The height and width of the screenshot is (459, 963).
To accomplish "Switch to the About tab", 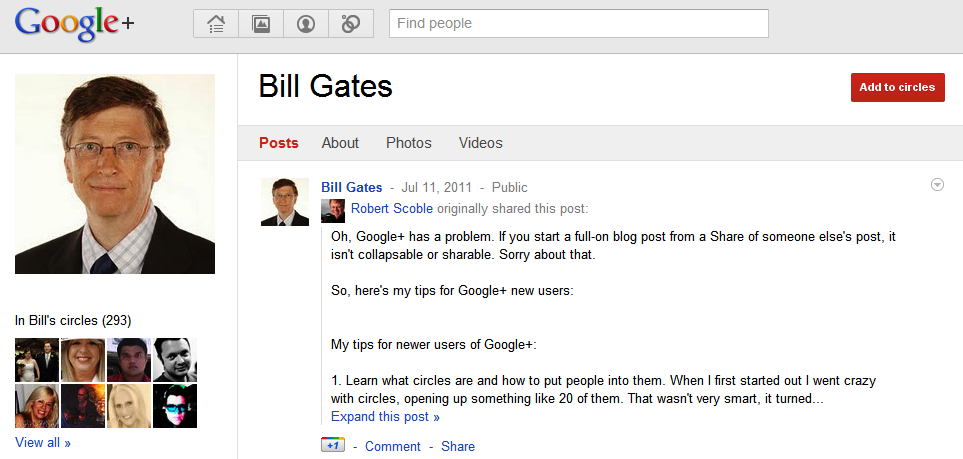I will click(340, 143).
